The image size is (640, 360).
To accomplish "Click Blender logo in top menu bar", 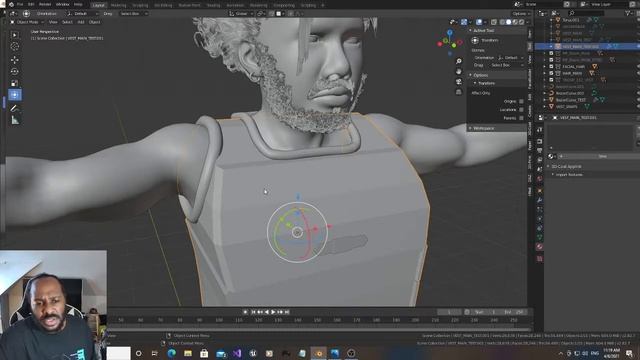I will pos(11,4).
